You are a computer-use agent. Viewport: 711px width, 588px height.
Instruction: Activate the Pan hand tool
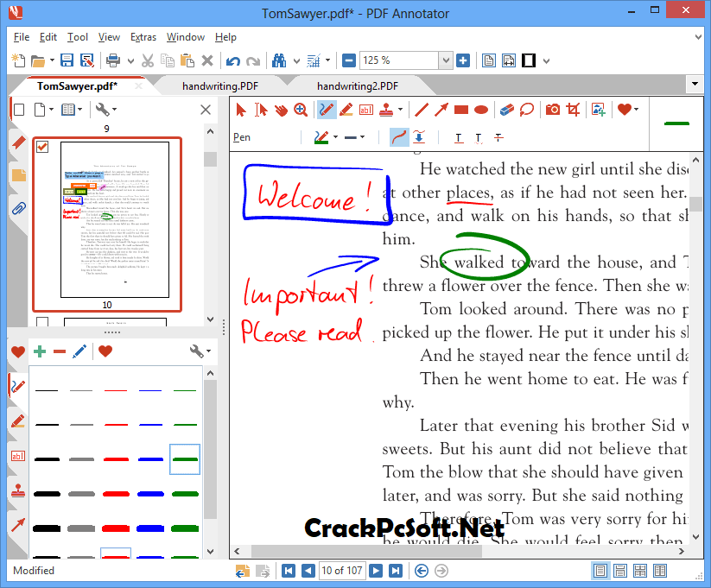pyautogui.click(x=281, y=110)
